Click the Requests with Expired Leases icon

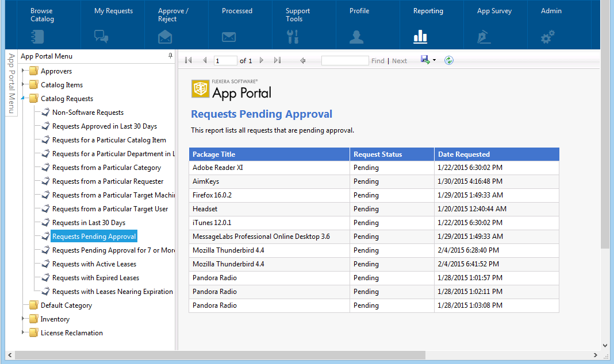pyautogui.click(x=45, y=278)
